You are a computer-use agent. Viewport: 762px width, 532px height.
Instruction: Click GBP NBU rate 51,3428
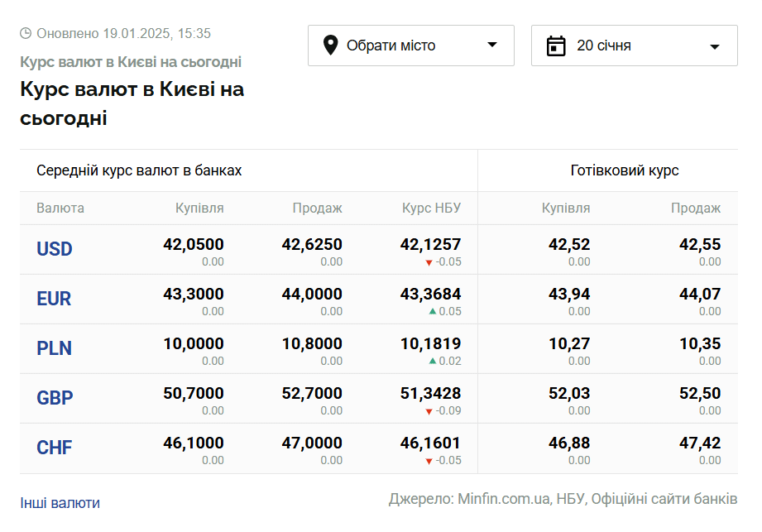430,392
